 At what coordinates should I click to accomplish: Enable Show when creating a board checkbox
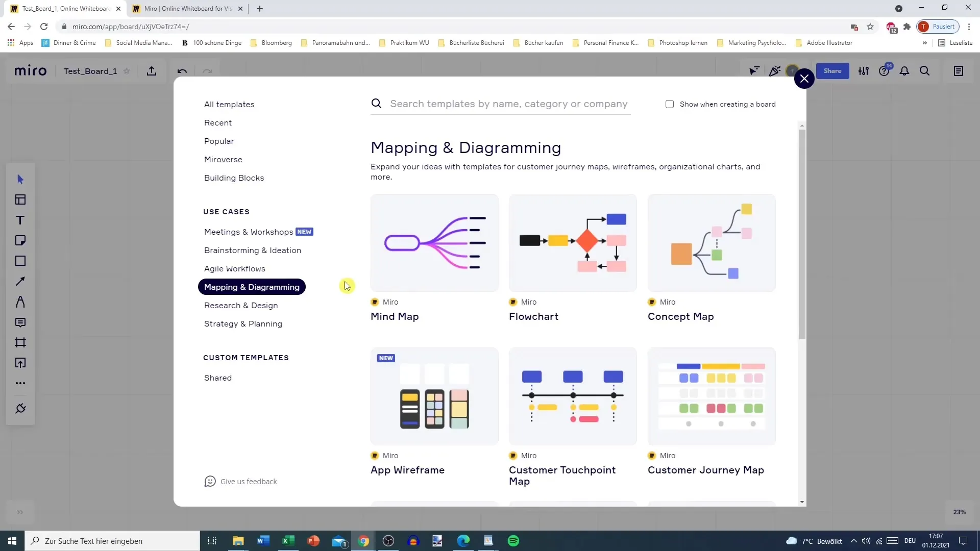pyautogui.click(x=670, y=104)
